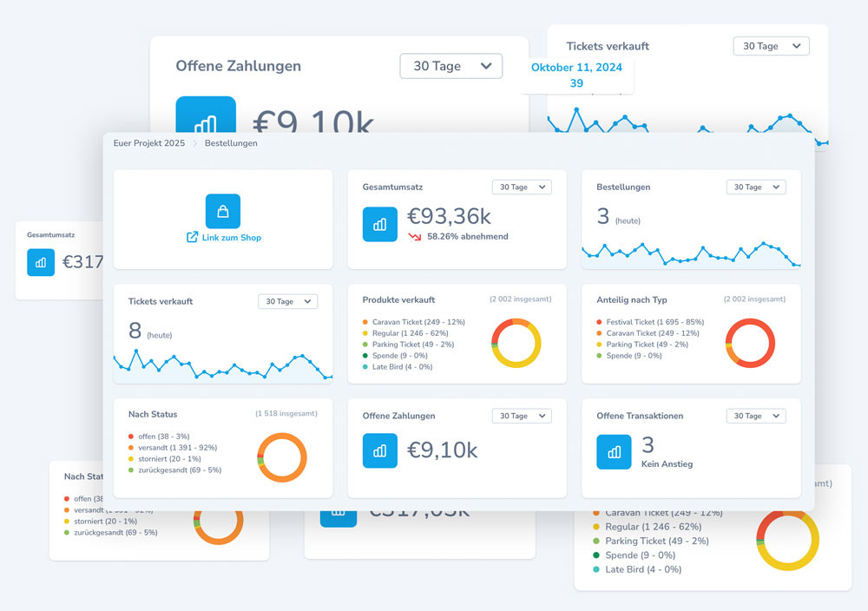This screenshot has height=611, width=868.
Task: Click the Gesamtumsatz bar chart icon
Action: point(380,224)
